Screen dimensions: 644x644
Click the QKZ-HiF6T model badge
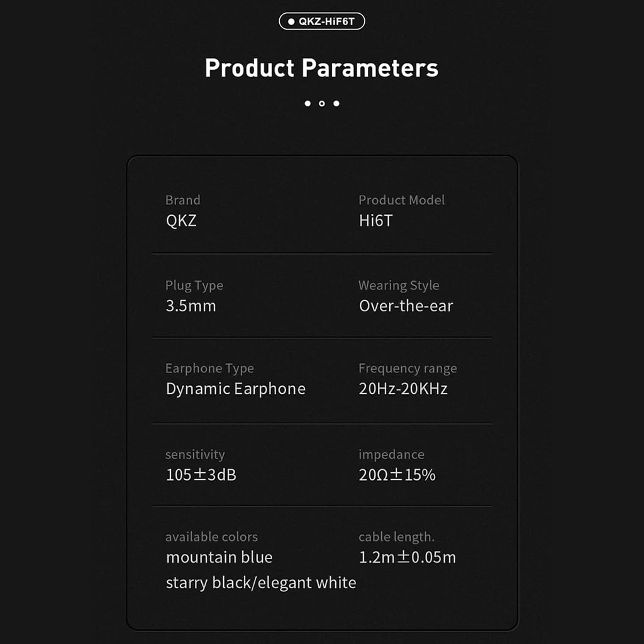tap(322, 21)
